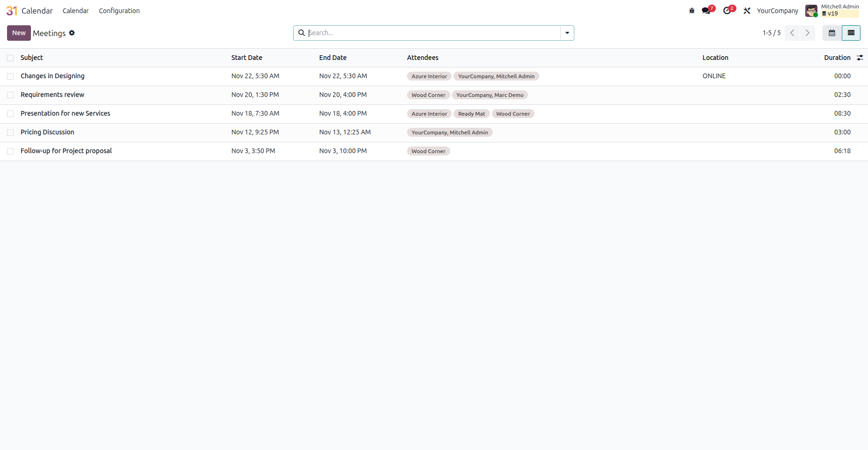Click the Nov 20, 1:30 PM start date
Viewport: 868px width, 450px height.
point(255,95)
